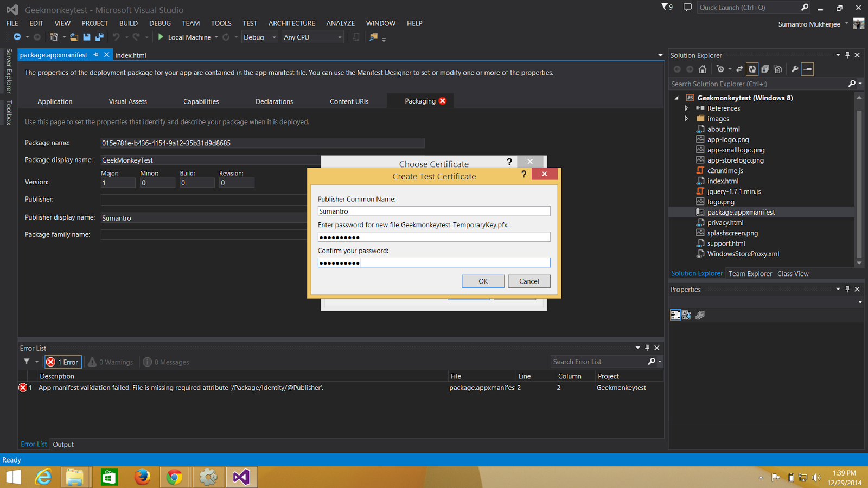Click the New Project toolbar icon
The height and width of the screenshot is (488, 868).
54,37
